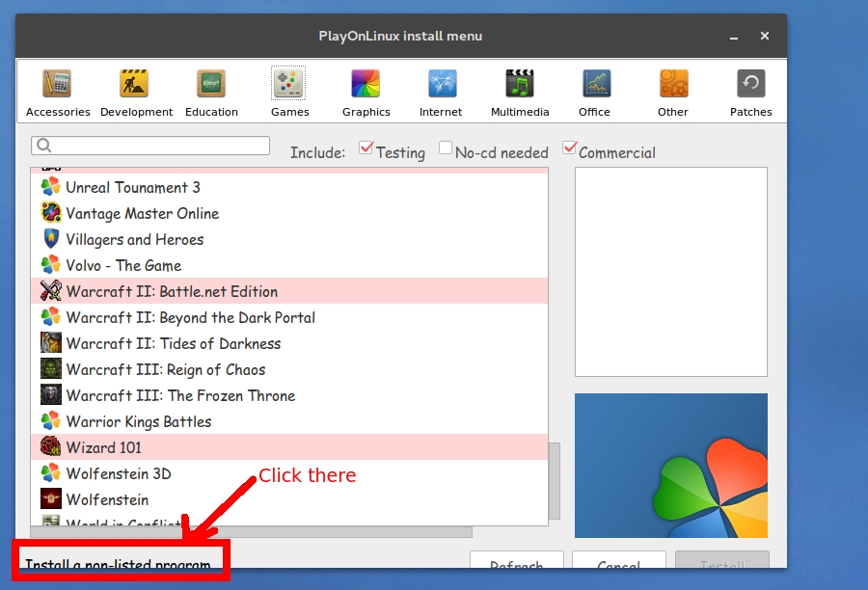The width and height of the screenshot is (868, 590).
Task: Select Vantage Master Online entry
Action: tap(289, 213)
